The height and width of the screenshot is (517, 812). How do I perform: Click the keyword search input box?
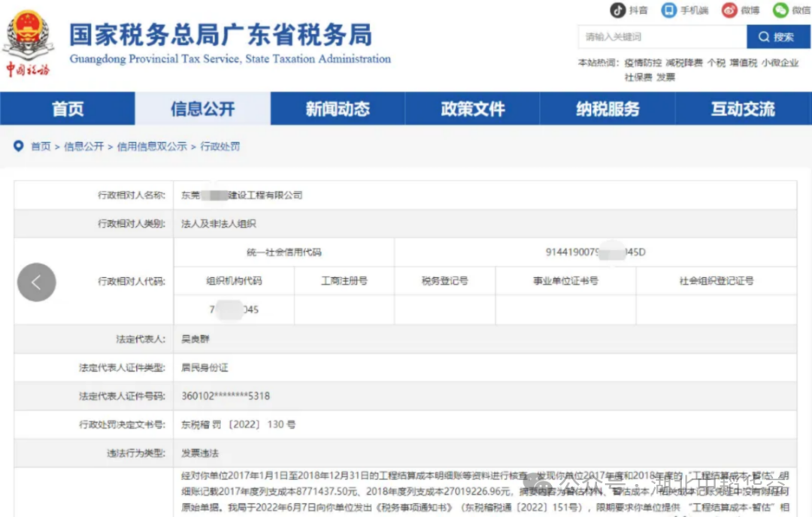click(x=662, y=36)
